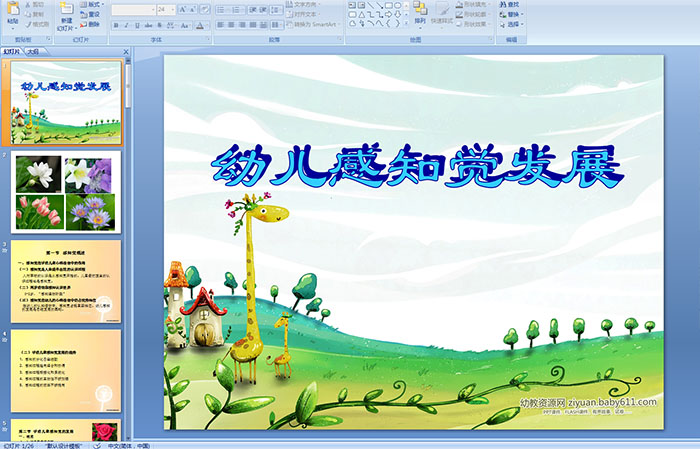Select the Right Arrow block shape
This screenshot has height=449, width=700.
coord(388,14)
